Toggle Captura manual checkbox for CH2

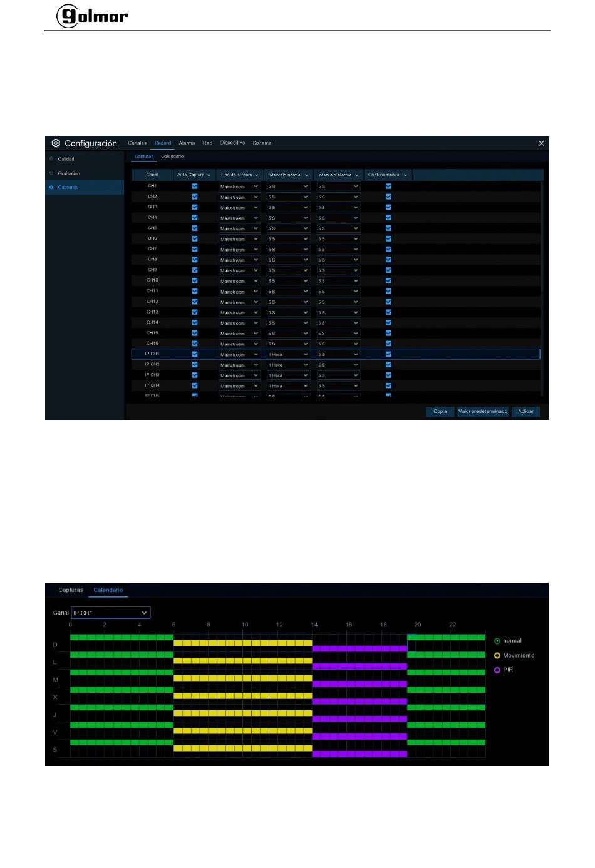pos(388,197)
